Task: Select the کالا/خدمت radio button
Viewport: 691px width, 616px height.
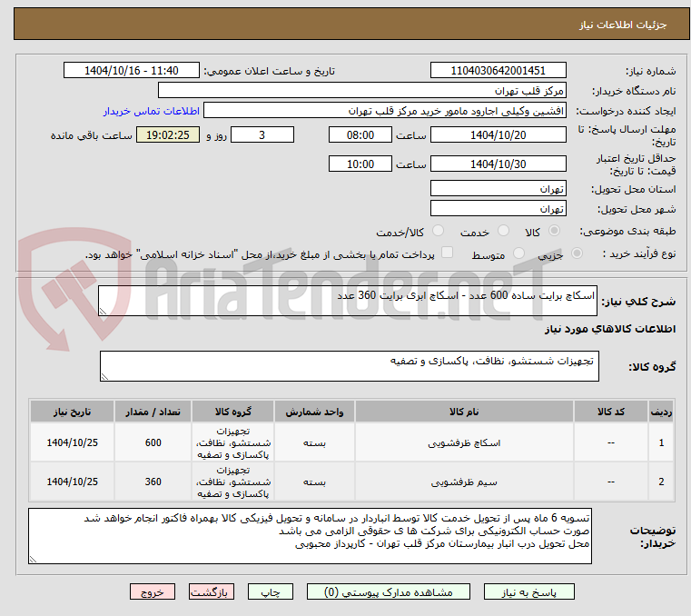Action: coord(438,231)
